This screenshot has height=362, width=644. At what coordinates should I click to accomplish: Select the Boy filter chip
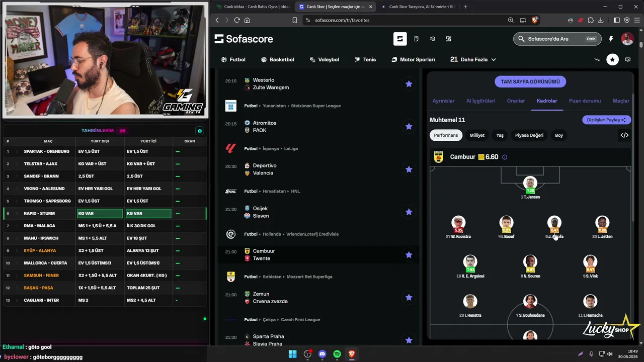[559, 135]
